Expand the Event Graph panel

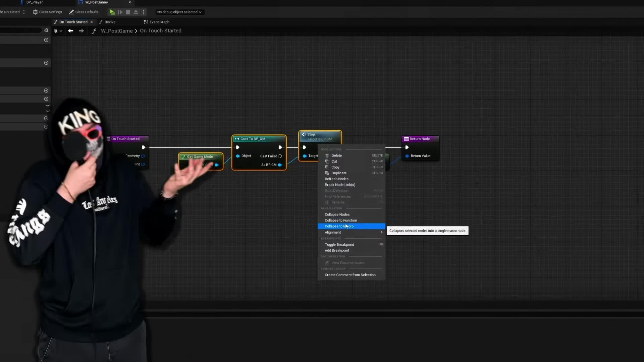point(159,22)
